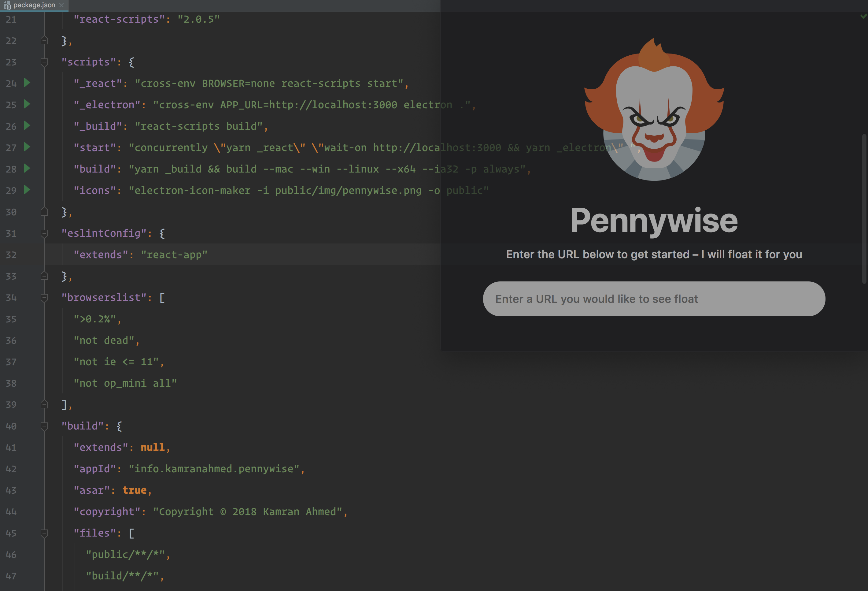Click the green inspection checkmark icon
Screen dimensions: 868x591
coord(863,16)
